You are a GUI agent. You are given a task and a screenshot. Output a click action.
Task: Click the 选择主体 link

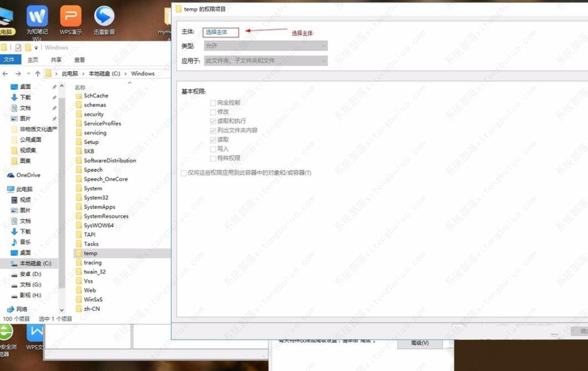click(x=219, y=32)
